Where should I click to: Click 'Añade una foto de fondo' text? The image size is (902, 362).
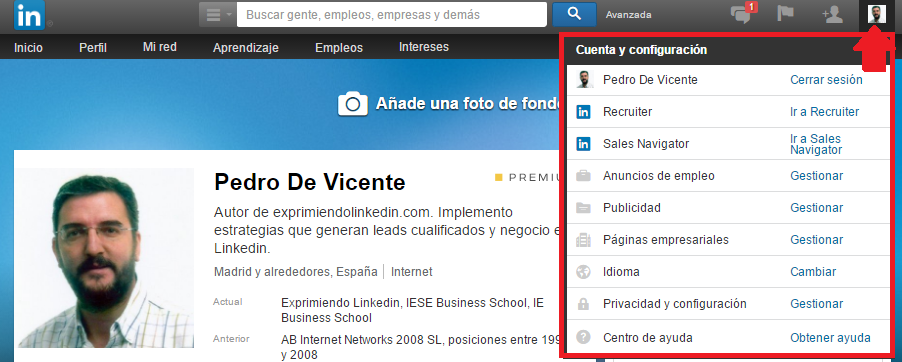pyautogui.click(x=468, y=104)
